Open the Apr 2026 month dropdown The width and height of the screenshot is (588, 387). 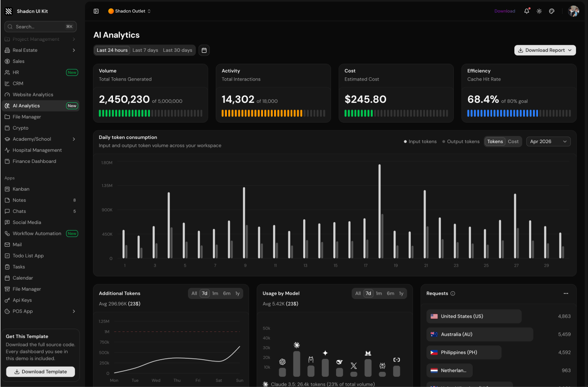click(549, 142)
